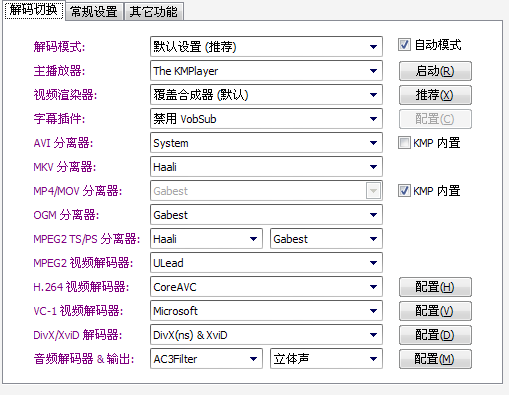Expand the MKV 分离器 Haali dropdown

click(266, 167)
